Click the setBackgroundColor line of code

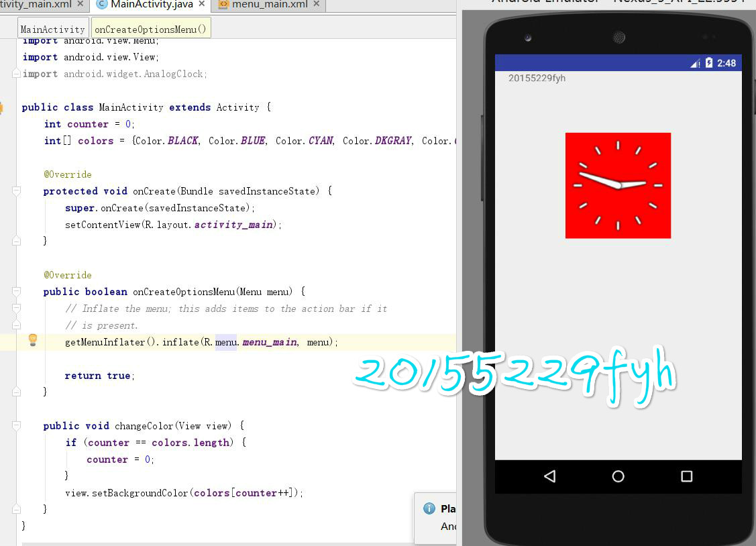[184, 493]
